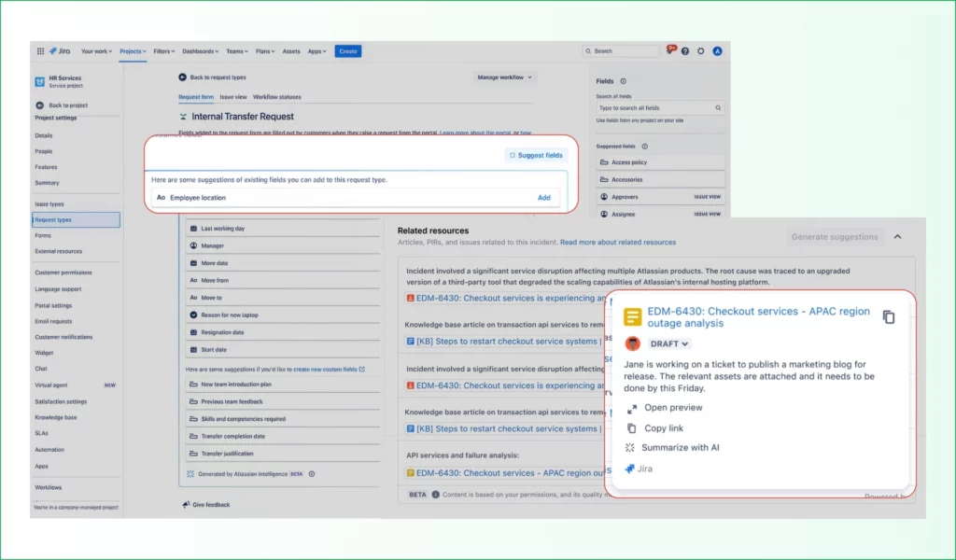Click the Jira logo in top bar
The image size is (956, 560).
click(60, 51)
